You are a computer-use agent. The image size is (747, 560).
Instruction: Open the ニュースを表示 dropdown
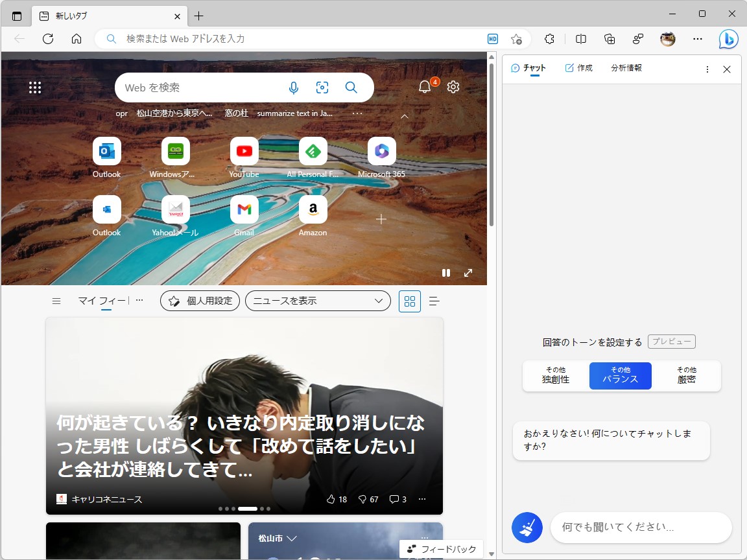317,301
